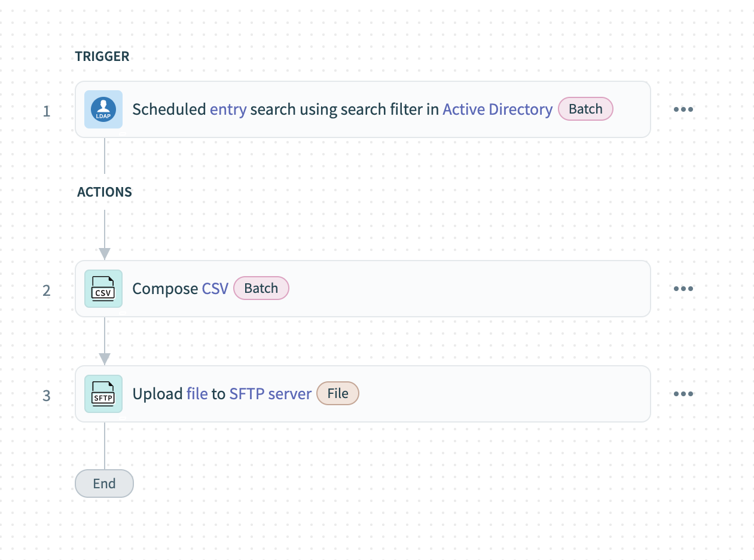Select step number 3 in the recipe
Screen dimensions: 754x560
46,396
